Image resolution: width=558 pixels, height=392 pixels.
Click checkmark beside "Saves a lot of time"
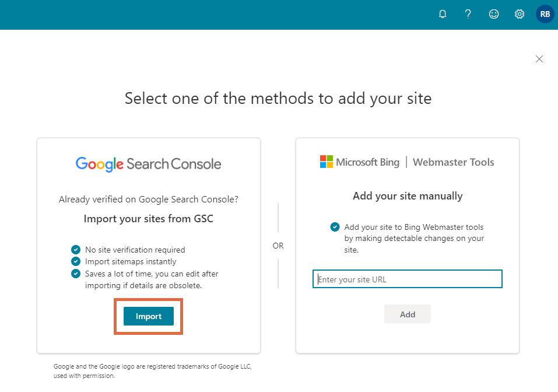76,273
